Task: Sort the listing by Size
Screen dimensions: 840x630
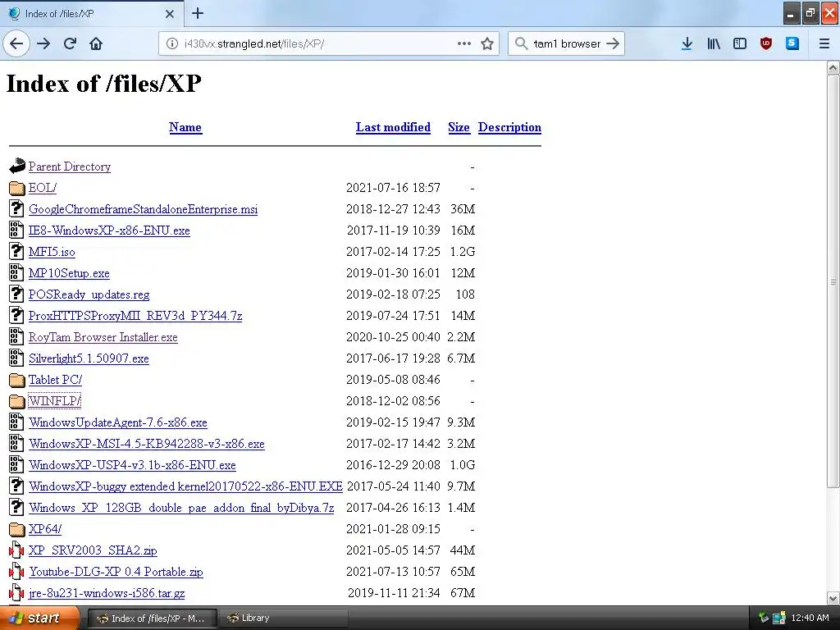Action: pos(459,127)
